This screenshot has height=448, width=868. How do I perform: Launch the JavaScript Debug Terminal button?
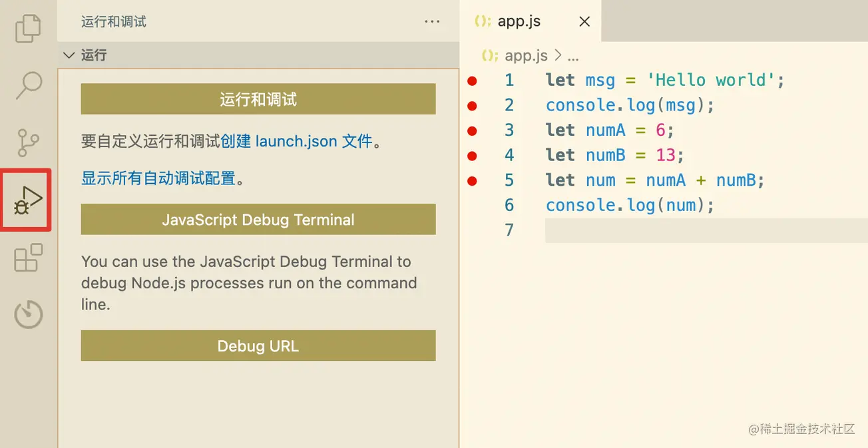point(258,220)
